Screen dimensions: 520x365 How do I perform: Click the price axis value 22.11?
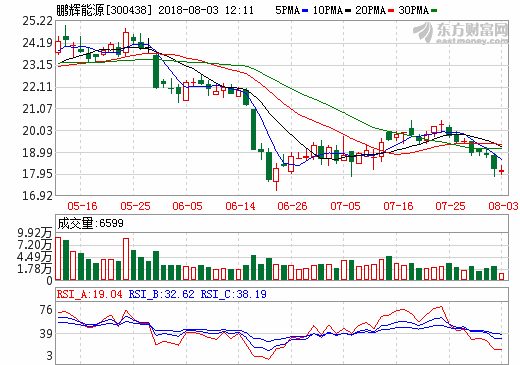[37, 87]
